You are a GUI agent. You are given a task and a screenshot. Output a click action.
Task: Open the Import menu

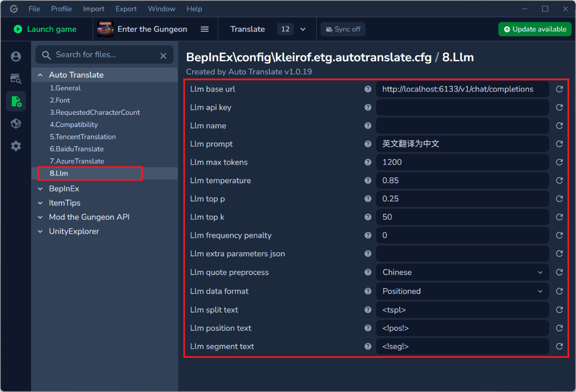94,9
